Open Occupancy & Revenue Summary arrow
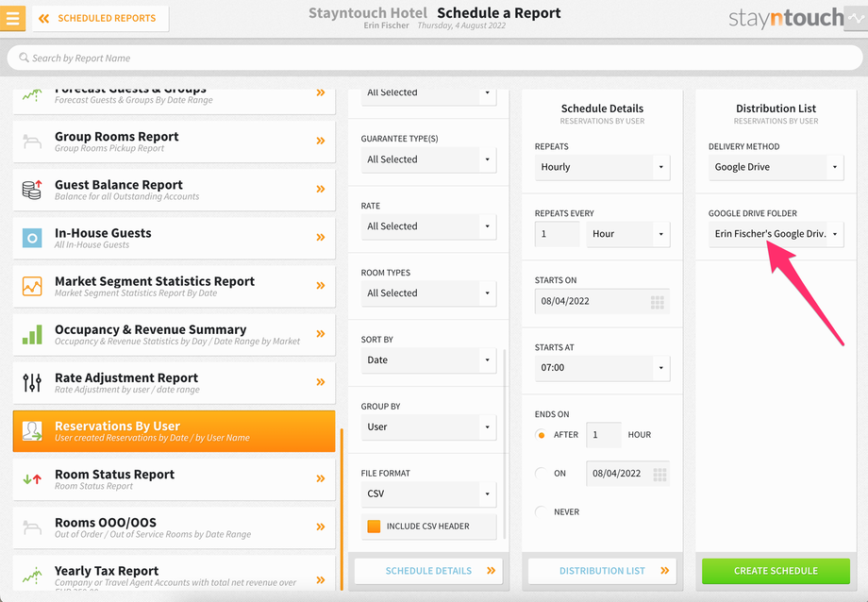This screenshot has width=868, height=602. point(321,333)
